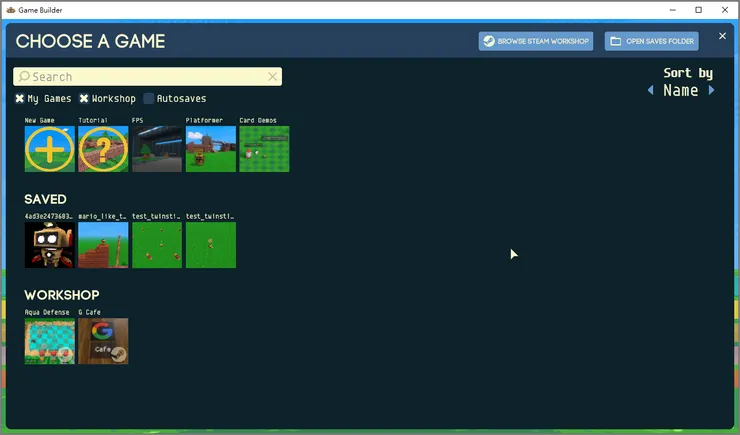The height and width of the screenshot is (435, 740).
Task: Click the magnifying glass search icon
Action: pos(24,76)
